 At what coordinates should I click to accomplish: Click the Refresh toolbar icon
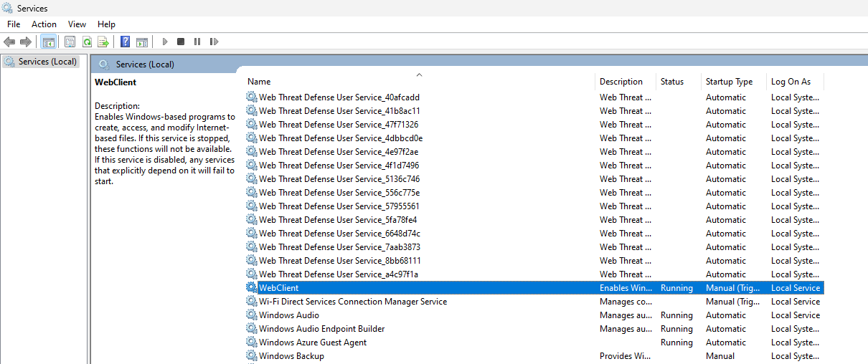(87, 42)
